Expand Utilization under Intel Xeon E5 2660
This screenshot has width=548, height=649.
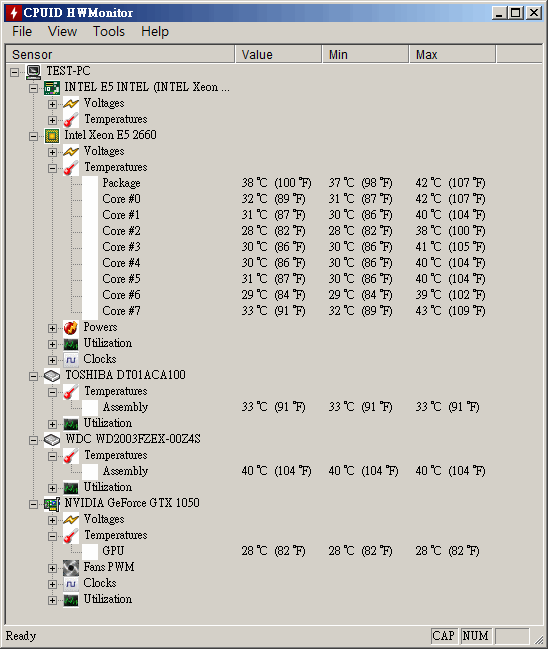click(x=53, y=344)
